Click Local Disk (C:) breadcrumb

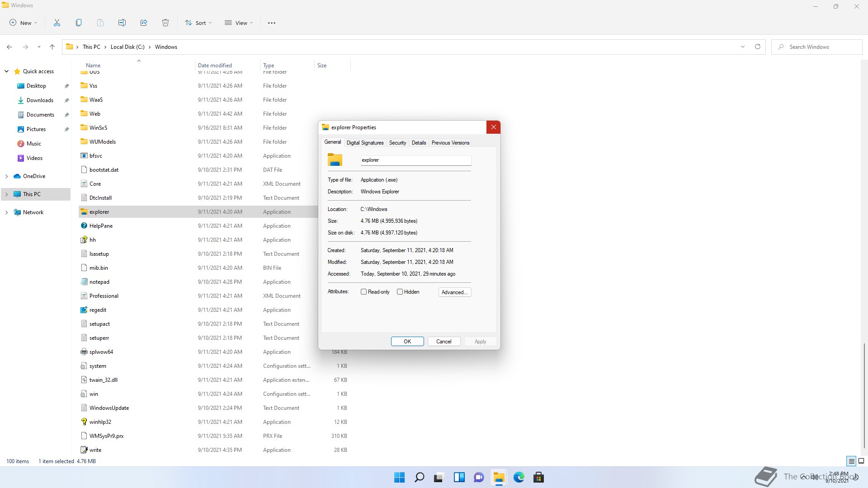[x=127, y=47]
